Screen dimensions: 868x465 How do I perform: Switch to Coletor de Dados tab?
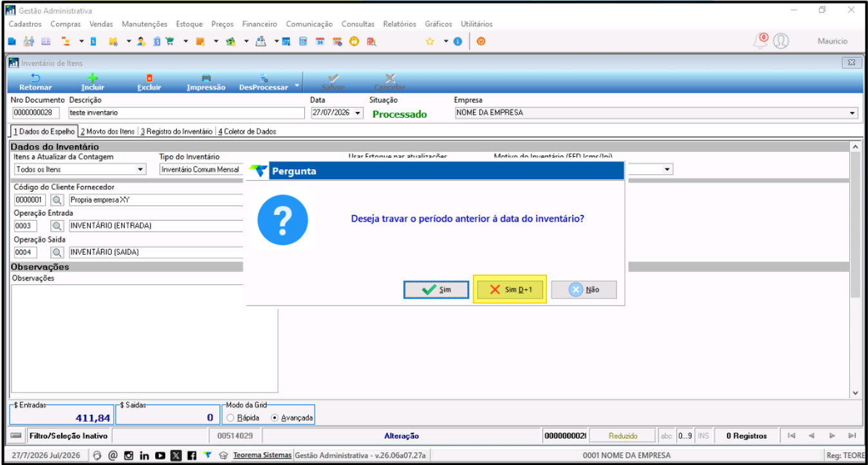tap(247, 131)
